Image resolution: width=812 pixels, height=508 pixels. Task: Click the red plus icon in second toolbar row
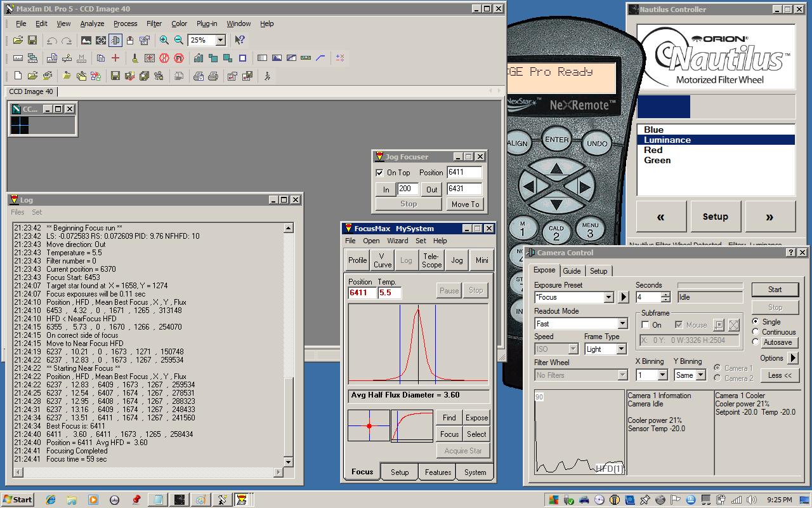[x=115, y=58]
